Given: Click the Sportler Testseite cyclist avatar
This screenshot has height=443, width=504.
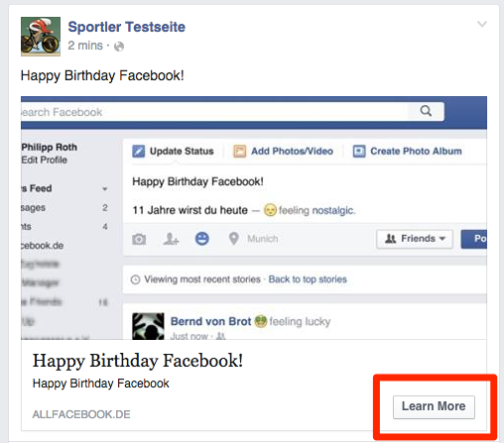Looking at the screenshot, I should tap(41, 37).
